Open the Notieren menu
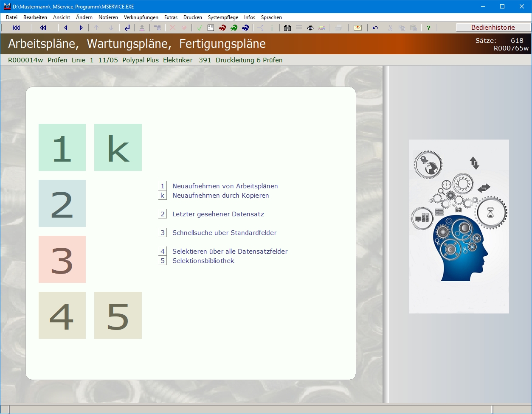The height and width of the screenshot is (414, 532). pyautogui.click(x=108, y=17)
